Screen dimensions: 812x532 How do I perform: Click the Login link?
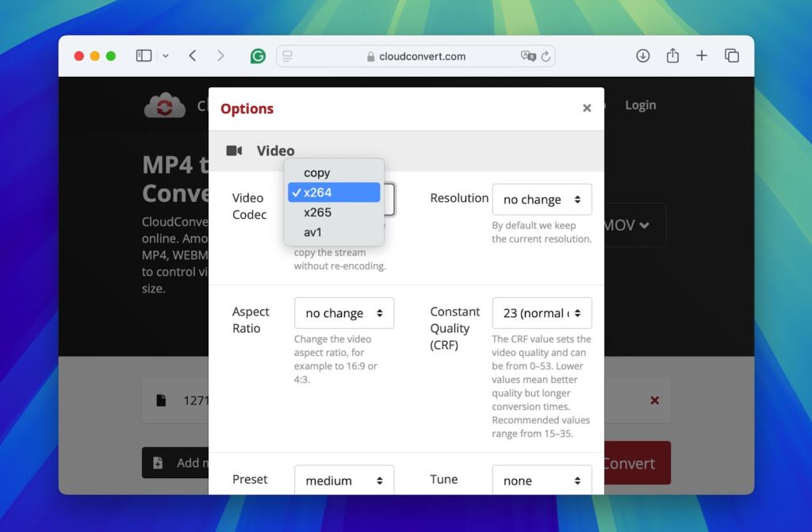point(641,105)
